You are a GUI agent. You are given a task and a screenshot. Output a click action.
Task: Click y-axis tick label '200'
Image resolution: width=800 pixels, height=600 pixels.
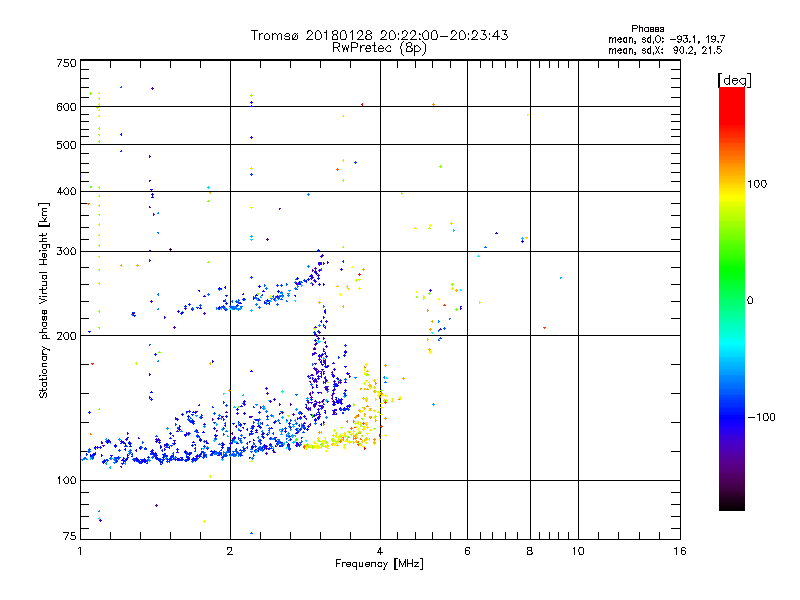[x=66, y=336]
